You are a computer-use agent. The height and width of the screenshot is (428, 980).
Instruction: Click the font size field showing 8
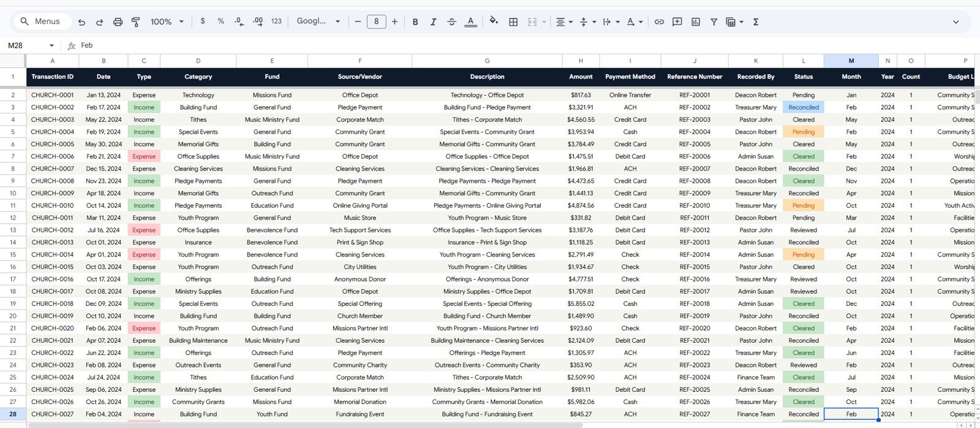(376, 21)
